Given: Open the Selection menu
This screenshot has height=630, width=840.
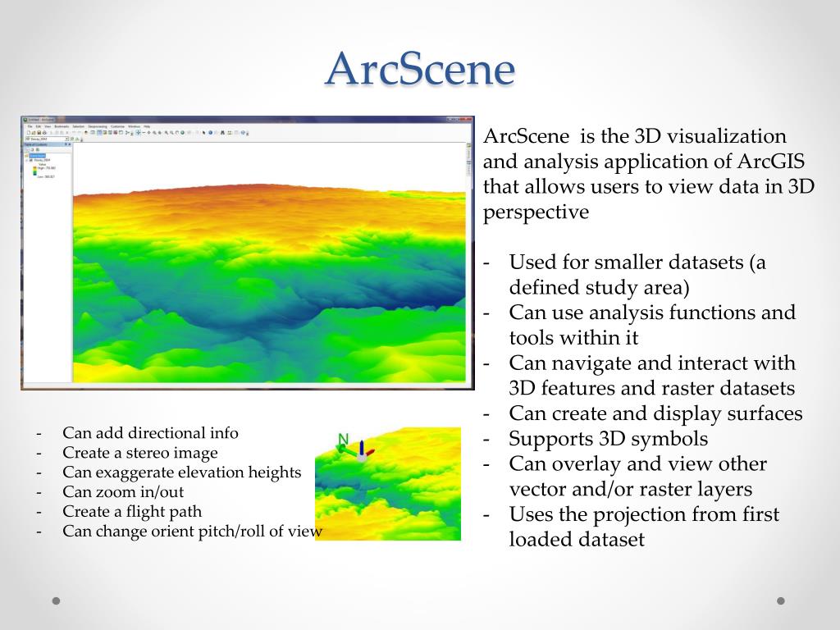Looking at the screenshot, I should [78, 126].
